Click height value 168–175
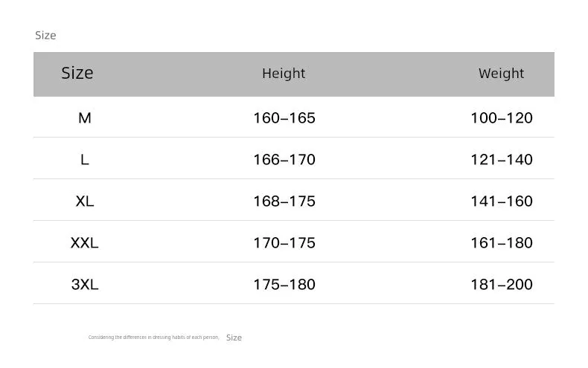 click(x=284, y=201)
